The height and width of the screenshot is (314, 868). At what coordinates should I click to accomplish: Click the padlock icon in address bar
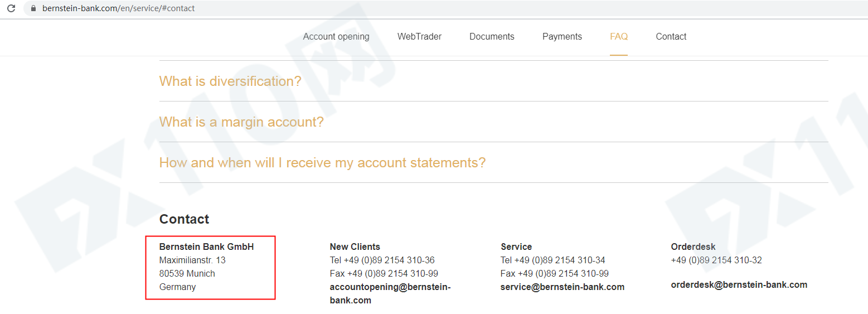pyautogui.click(x=33, y=8)
